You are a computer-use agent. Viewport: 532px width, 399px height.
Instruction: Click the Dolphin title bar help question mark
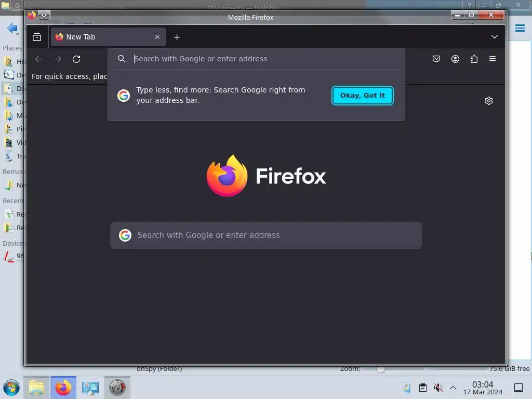pos(470,5)
